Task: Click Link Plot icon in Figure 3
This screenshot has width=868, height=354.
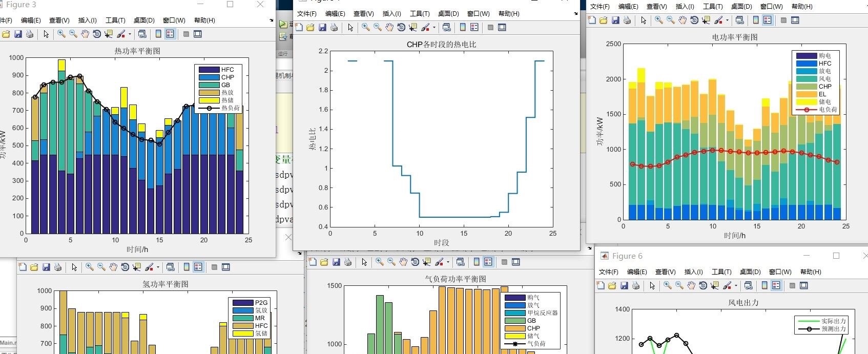Action: (142, 34)
